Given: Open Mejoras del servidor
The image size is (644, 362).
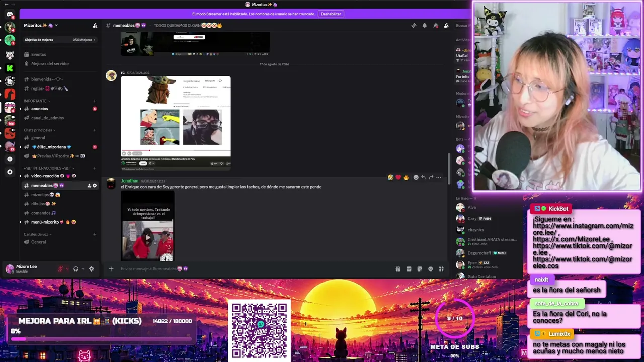Looking at the screenshot, I should 60,64.
